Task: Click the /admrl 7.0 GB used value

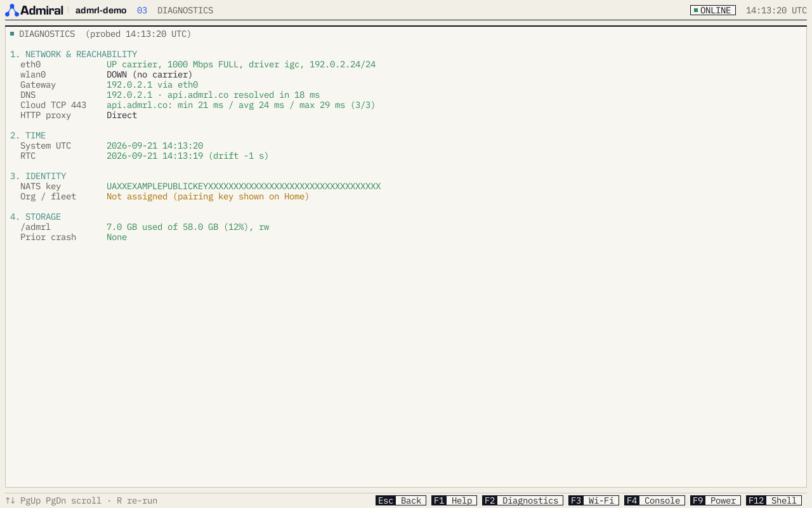Action: pyautogui.click(x=188, y=227)
